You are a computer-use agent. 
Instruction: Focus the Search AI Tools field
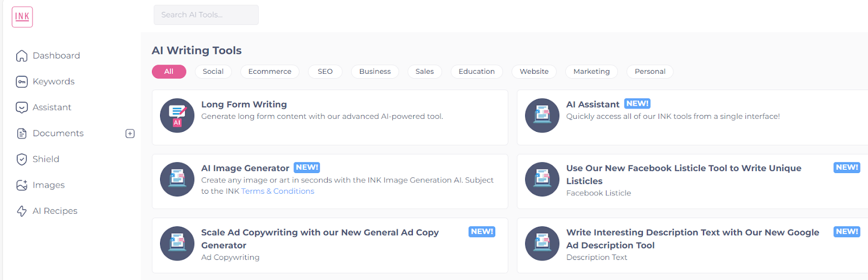(206, 15)
